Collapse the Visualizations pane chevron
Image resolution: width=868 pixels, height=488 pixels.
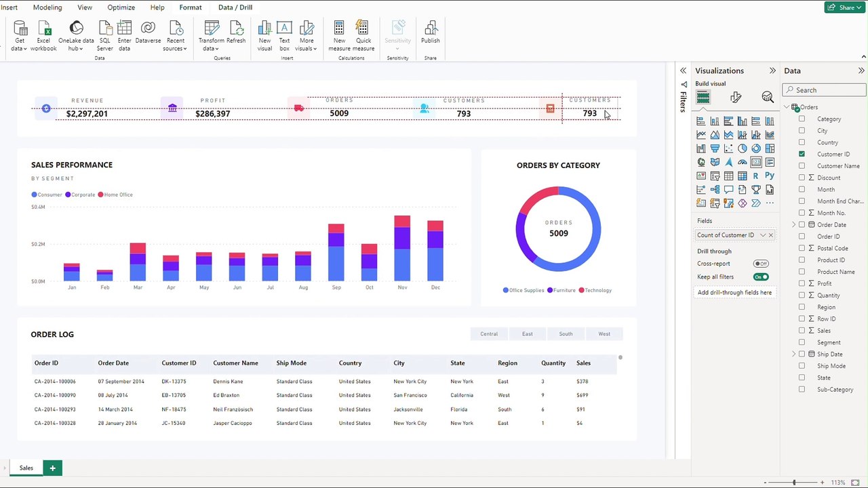click(x=772, y=70)
